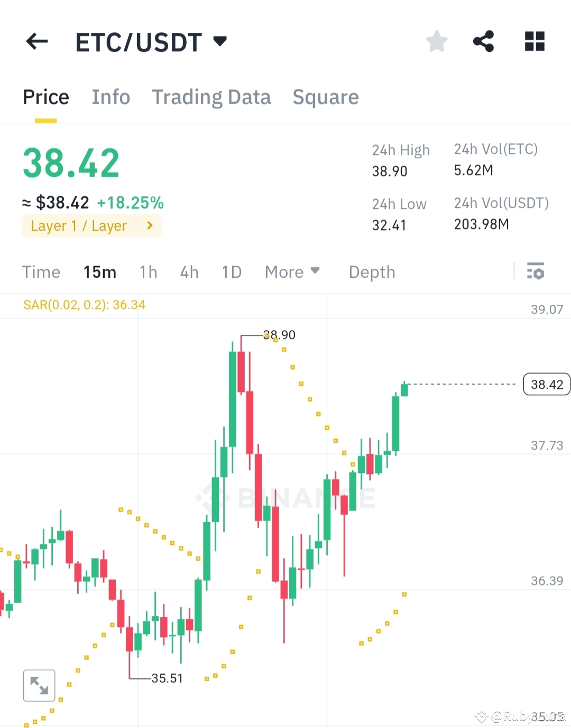This screenshot has height=728, width=571.
Task: Expand the Layer 1 / Layer category tag
Action: [x=91, y=225]
